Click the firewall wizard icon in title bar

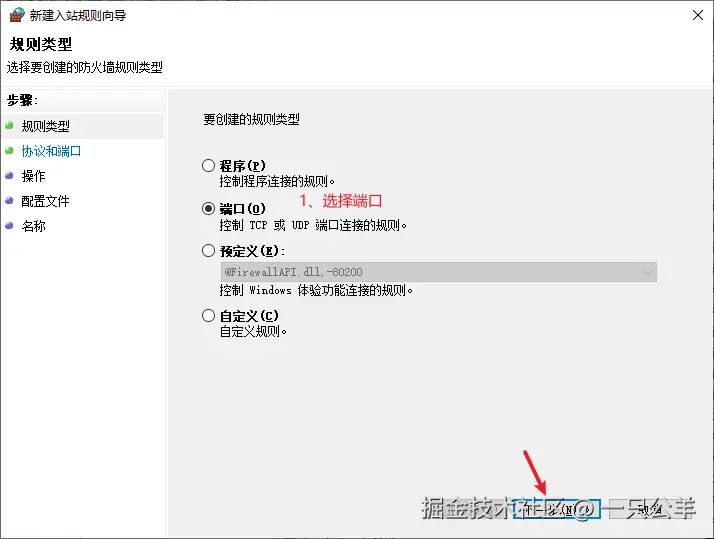click(17, 15)
